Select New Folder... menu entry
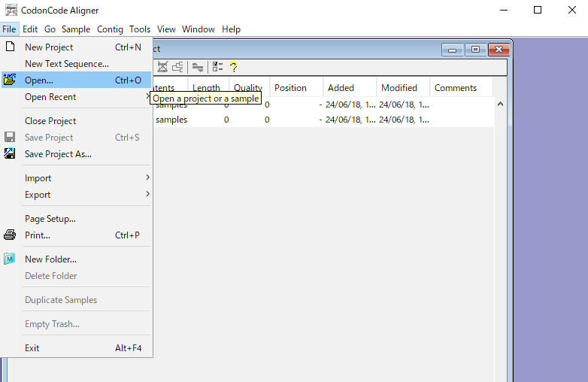Viewport: 588px width, 382px height. (x=77, y=259)
